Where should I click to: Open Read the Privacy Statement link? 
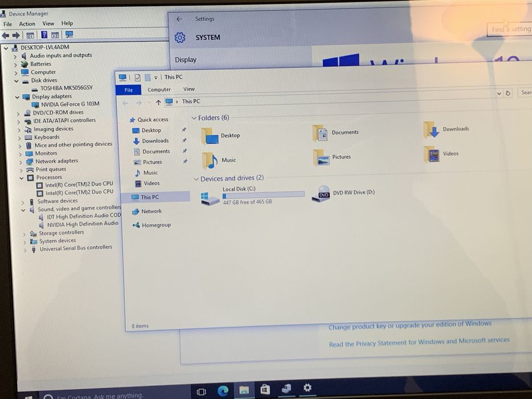pos(419,342)
